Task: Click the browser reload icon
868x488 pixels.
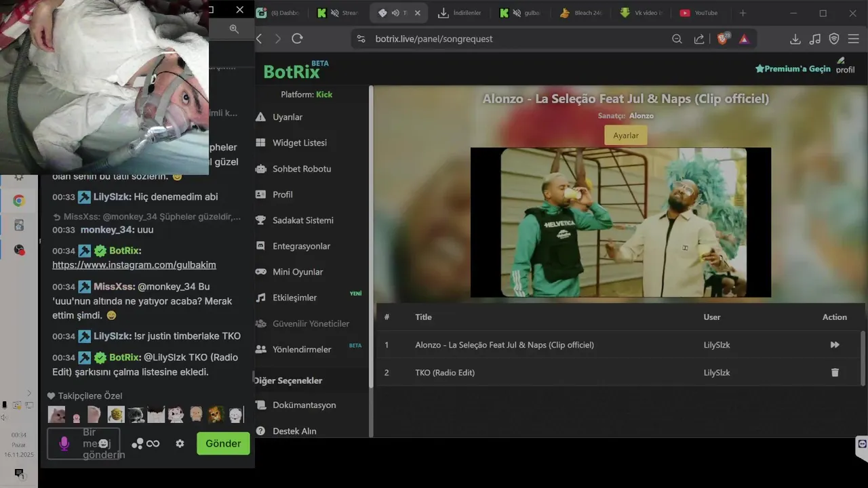Action: click(x=297, y=39)
